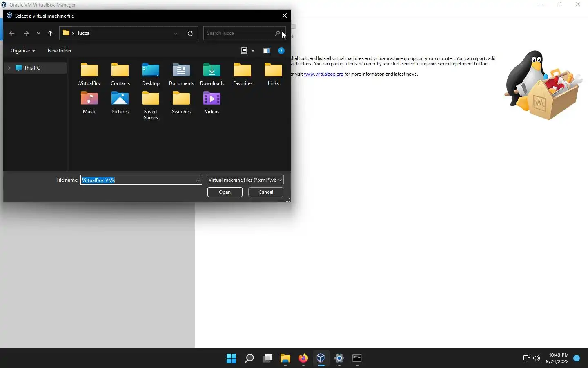Open File Explorer from taskbar
This screenshot has width=588, height=368.
pos(285,358)
